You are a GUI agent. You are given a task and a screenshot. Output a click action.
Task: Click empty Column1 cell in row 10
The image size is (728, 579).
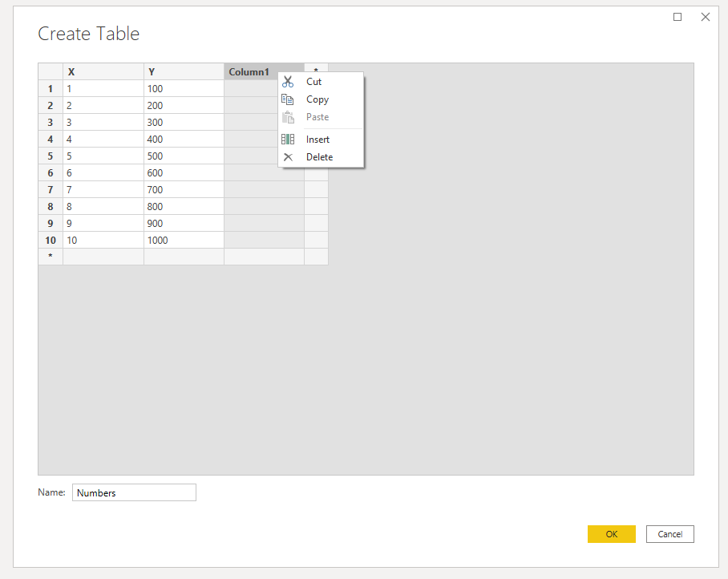264,240
